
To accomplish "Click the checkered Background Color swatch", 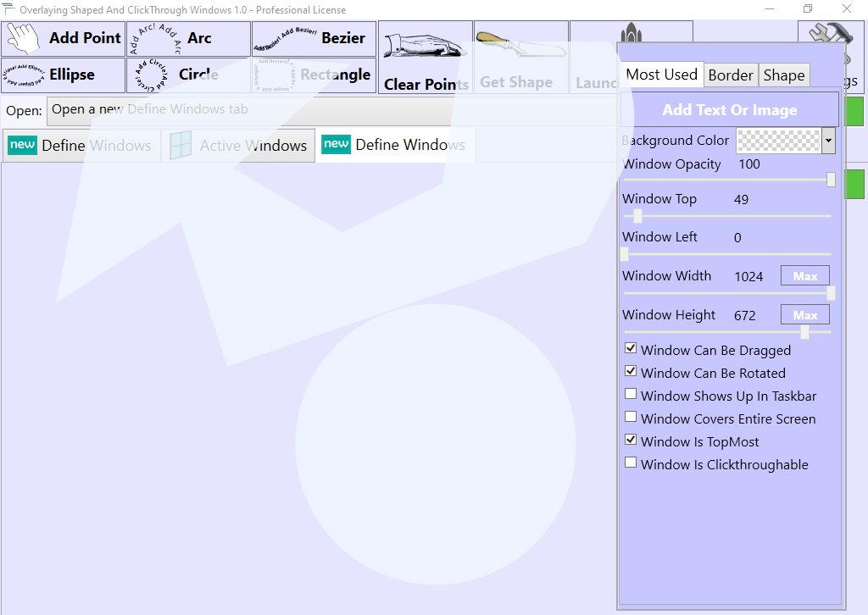I will pyautogui.click(x=779, y=141).
